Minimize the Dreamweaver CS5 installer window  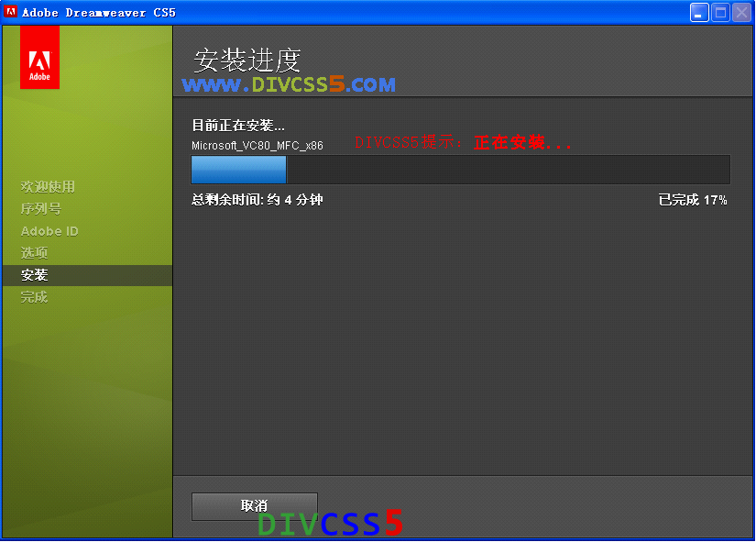point(699,13)
